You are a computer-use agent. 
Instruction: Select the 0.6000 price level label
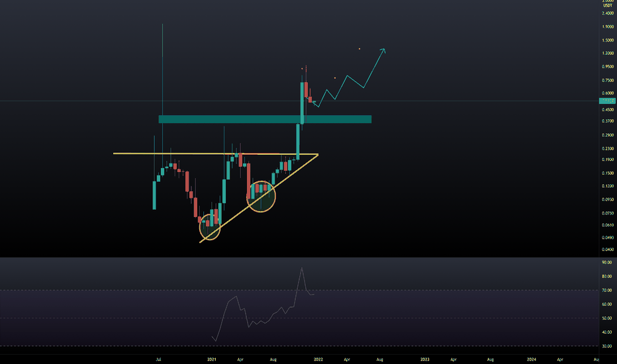(608, 93)
